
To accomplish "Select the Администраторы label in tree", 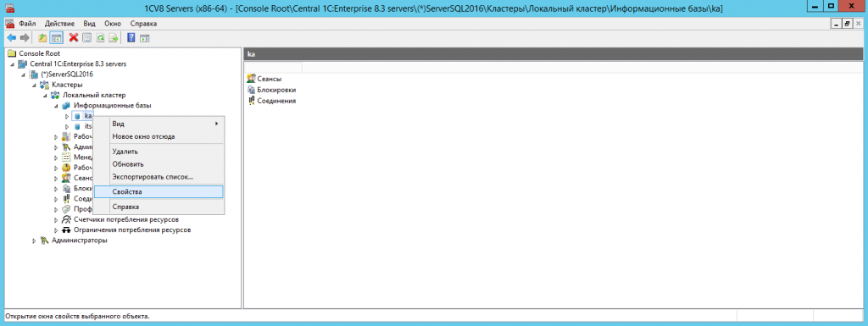I will (x=80, y=240).
